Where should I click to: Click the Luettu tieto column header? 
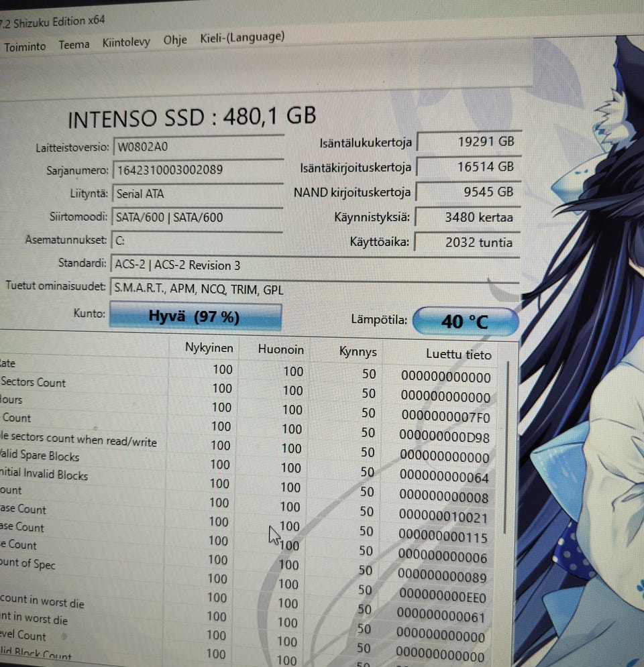[458, 355]
